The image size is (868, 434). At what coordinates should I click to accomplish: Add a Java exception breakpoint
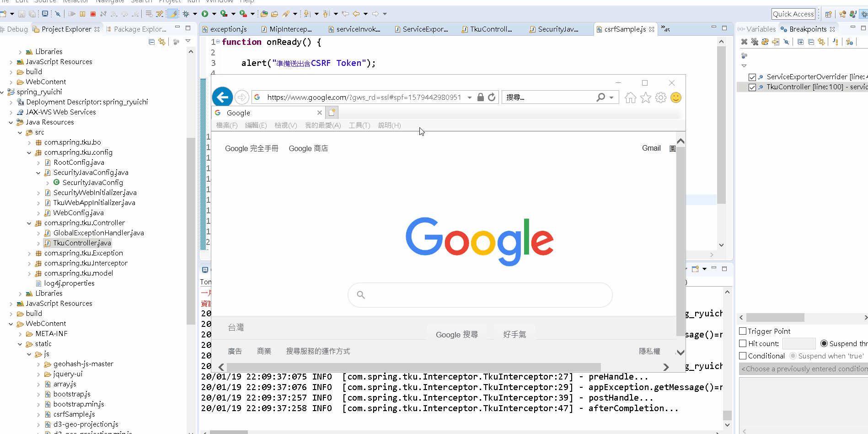[x=835, y=42]
